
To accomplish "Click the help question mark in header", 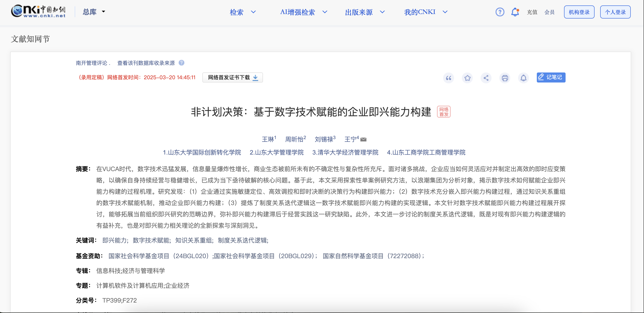I will 500,12.
